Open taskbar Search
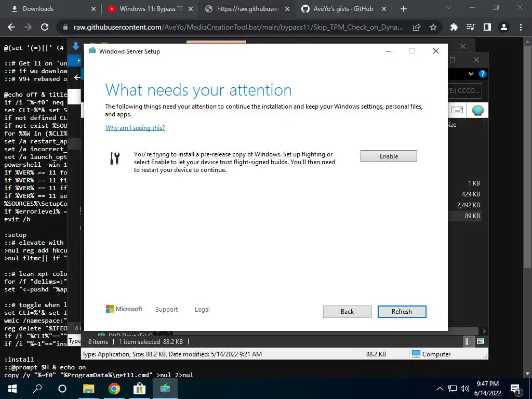 [x=37, y=389]
